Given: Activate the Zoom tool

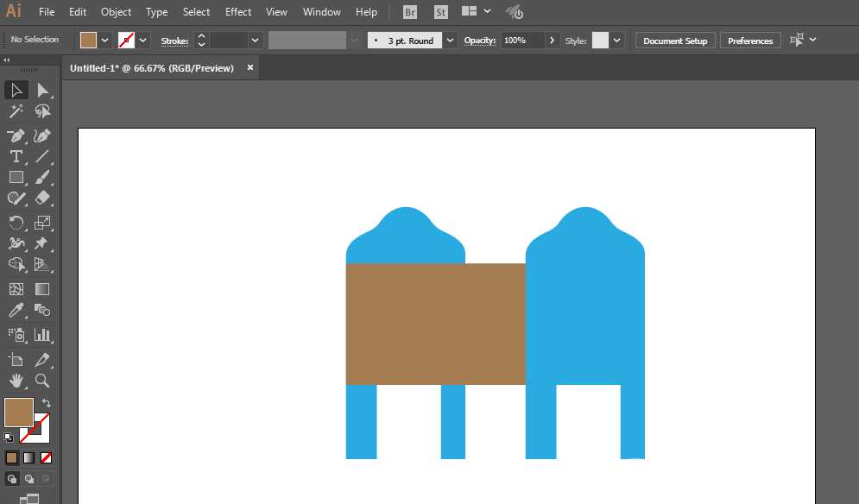Looking at the screenshot, I should (x=42, y=381).
